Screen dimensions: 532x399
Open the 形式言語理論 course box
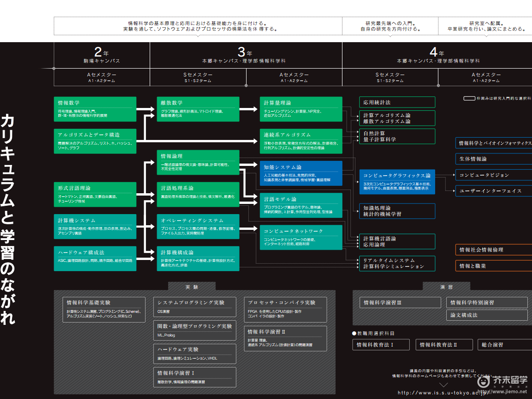95,195
